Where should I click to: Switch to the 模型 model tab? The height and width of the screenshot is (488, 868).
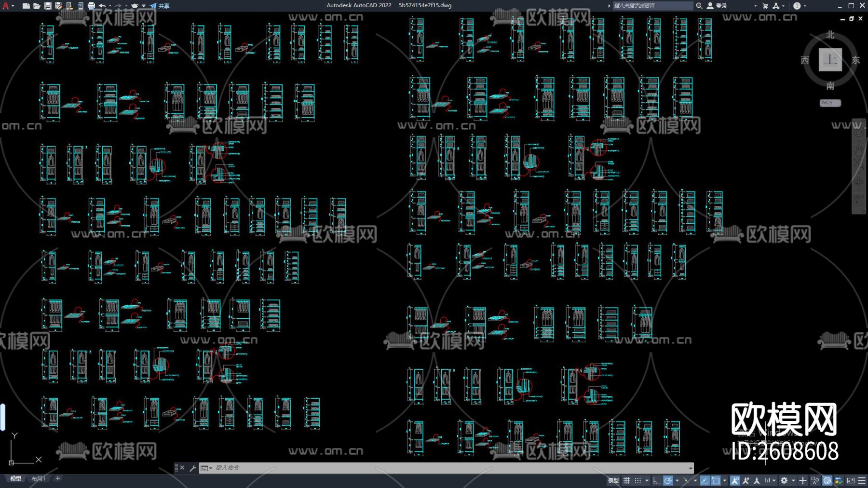tap(16, 479)
